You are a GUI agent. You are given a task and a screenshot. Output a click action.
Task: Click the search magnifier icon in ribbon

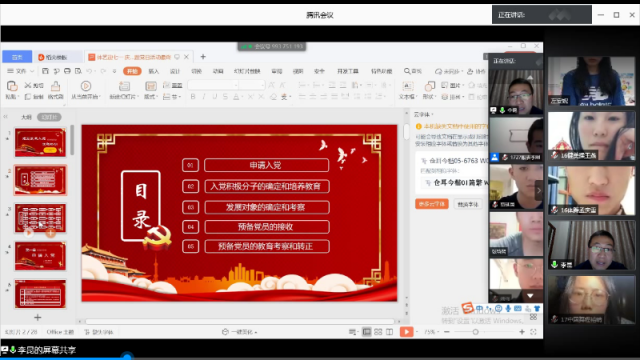pos(407,71)
